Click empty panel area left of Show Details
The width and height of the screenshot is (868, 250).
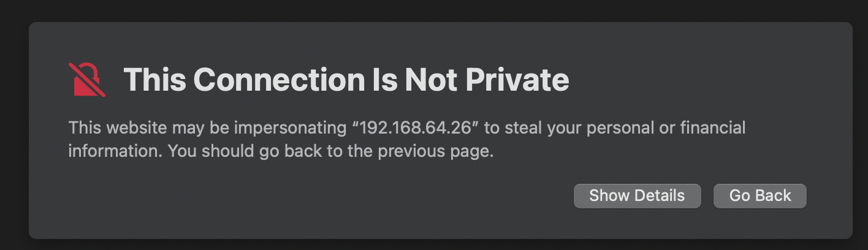(x=306, y=196)
